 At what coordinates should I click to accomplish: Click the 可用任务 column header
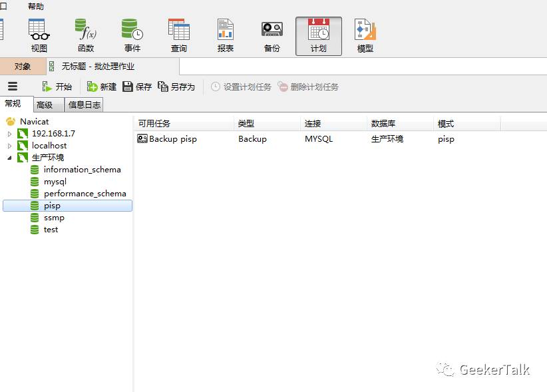click(184, 124)
